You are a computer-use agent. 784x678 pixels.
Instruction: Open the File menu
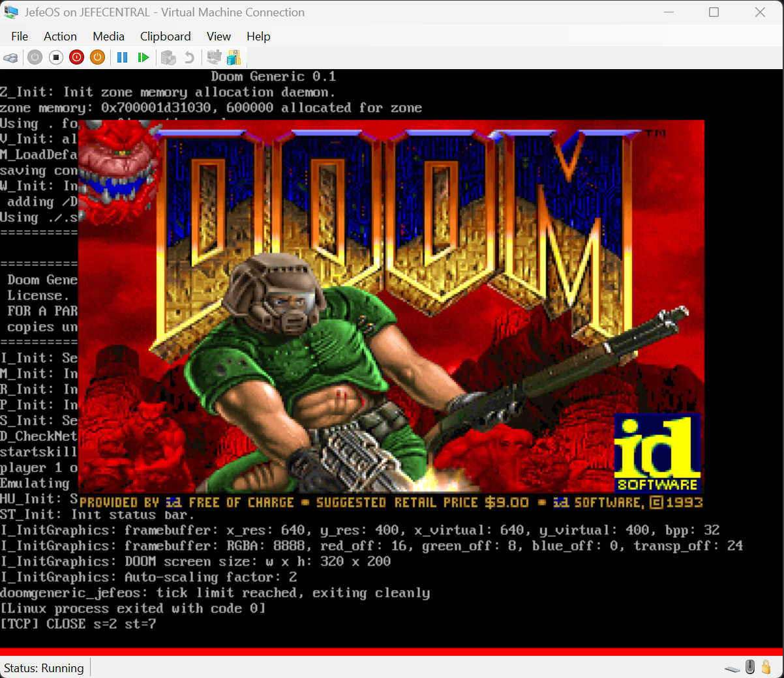tap(20, 37)
